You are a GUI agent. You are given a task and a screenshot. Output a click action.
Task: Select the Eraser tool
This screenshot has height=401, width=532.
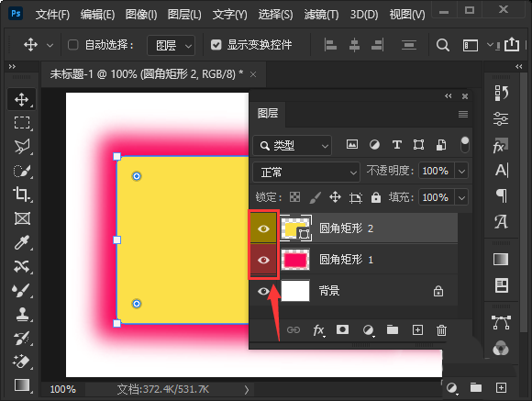coord(22,362)
